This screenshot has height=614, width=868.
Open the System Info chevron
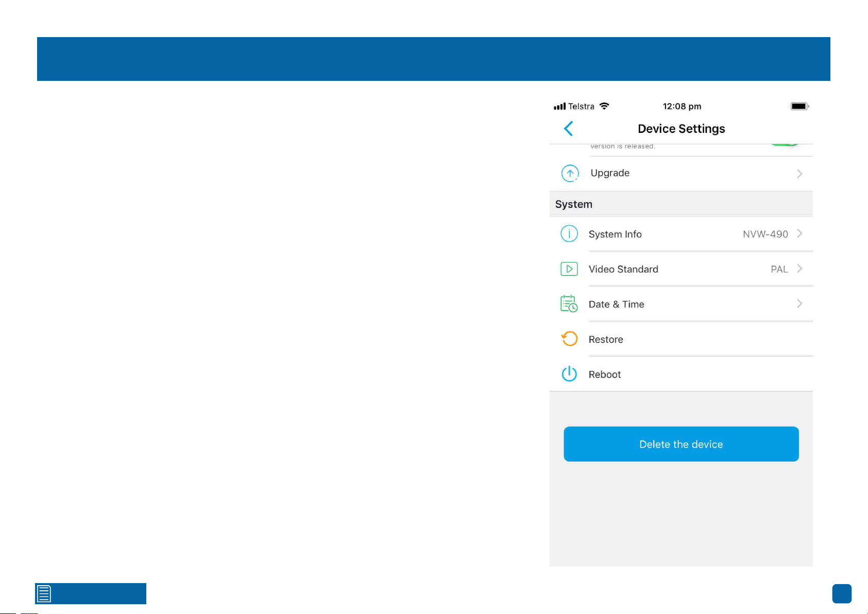point(799,233)
